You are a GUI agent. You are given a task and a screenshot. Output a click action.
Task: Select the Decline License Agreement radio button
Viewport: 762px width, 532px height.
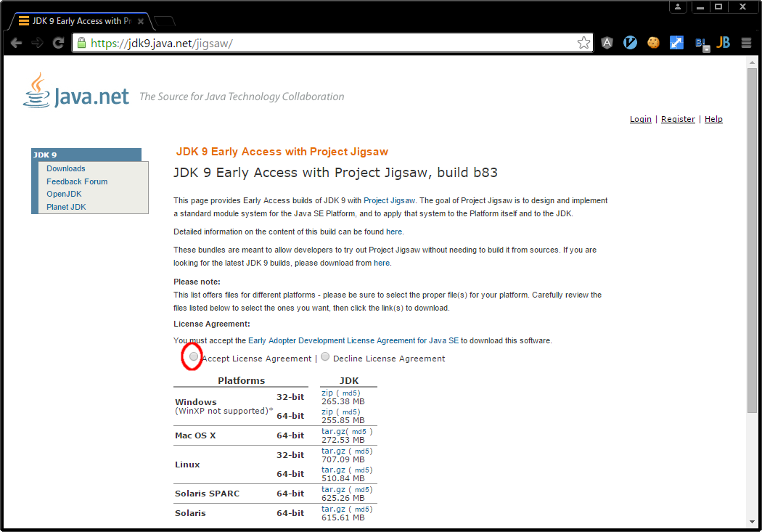(x=325, y=356)
